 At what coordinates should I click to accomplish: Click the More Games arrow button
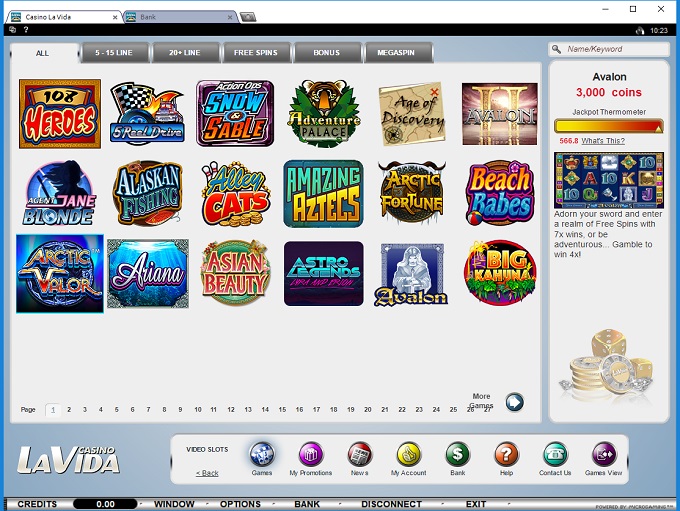514,402
